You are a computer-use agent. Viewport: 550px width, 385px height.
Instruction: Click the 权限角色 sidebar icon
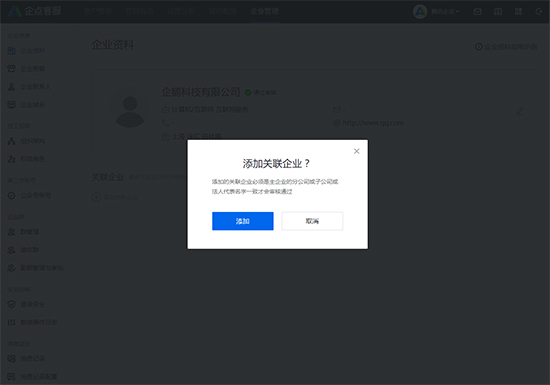pos(12,159)
